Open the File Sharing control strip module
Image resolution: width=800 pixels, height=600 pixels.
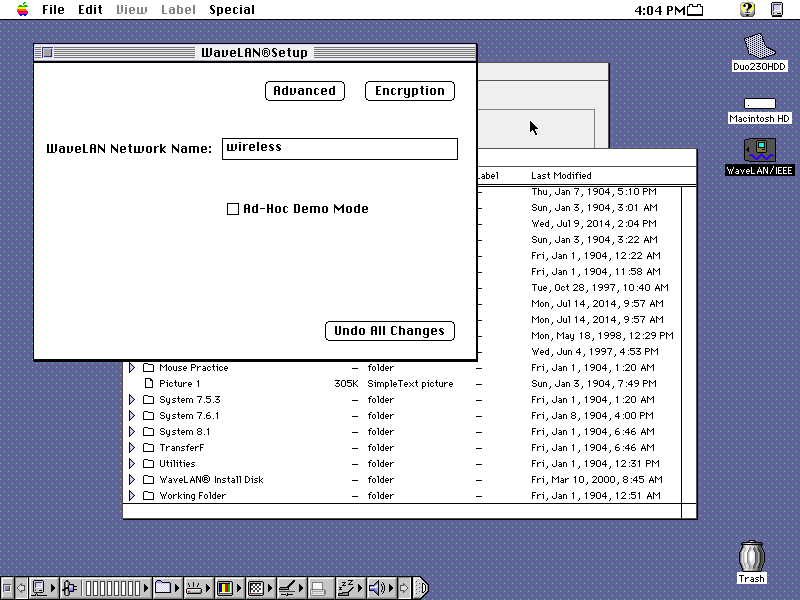point(168,588)
